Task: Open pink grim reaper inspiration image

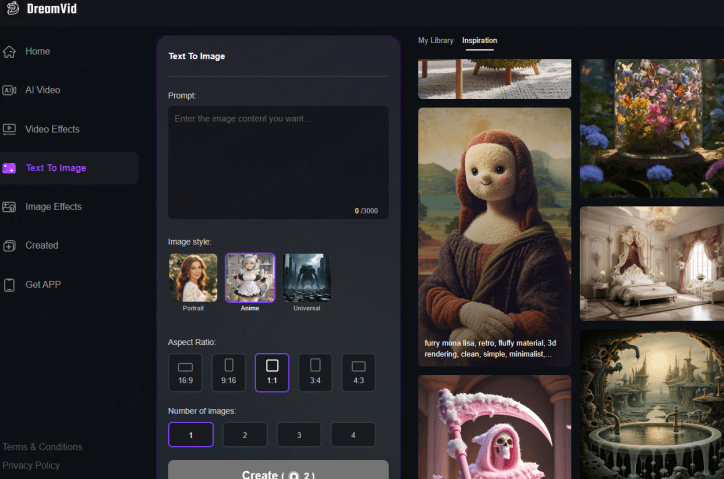Action: 495,427
